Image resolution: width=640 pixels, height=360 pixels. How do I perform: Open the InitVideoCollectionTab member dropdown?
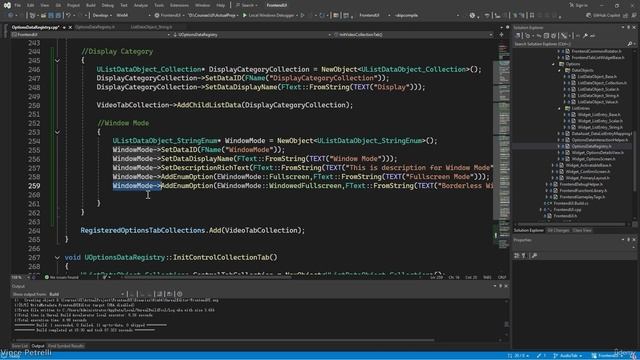coord(413,35)
